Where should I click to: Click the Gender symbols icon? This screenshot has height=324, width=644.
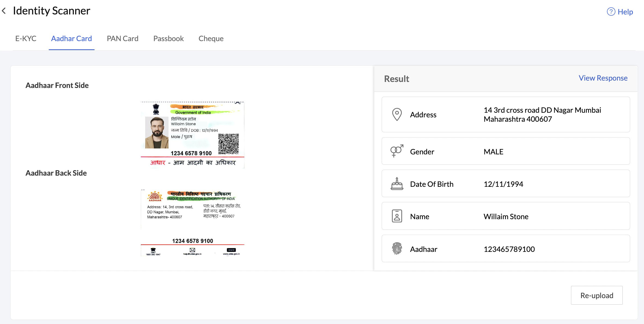click(397, 151)
